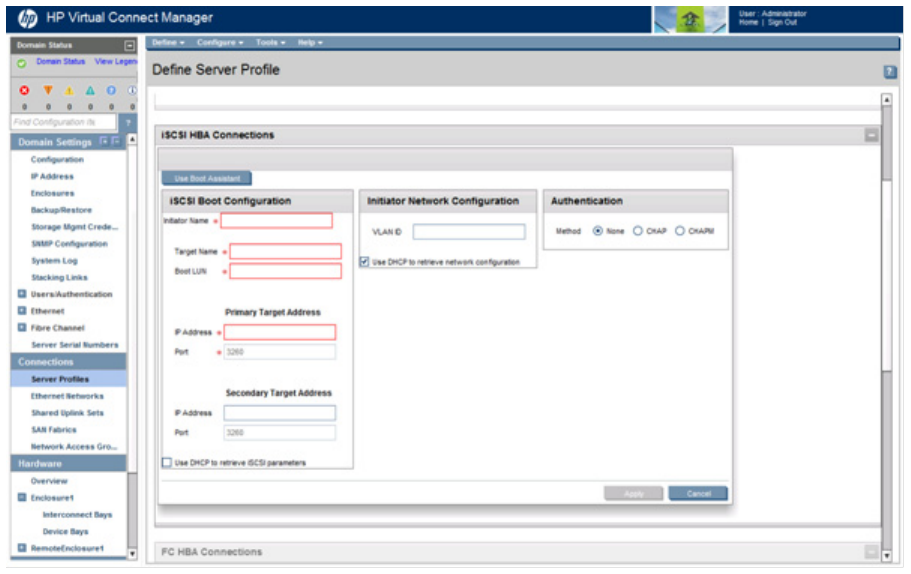Click the yellow warning triangle icon

[x=69, y=90]
